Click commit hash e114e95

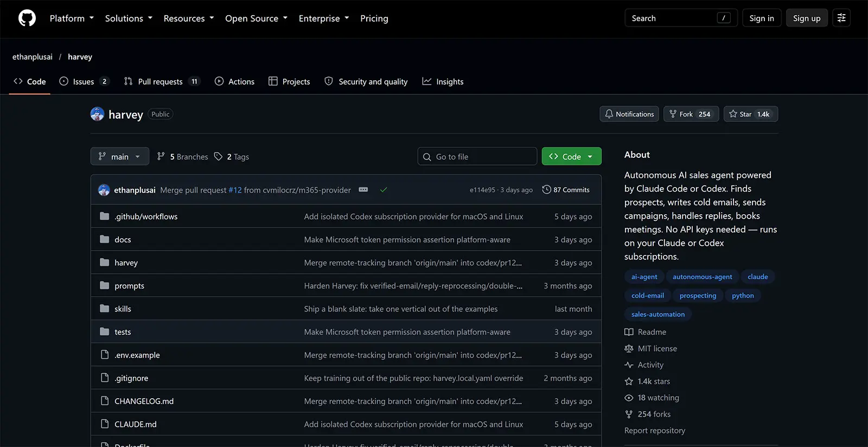[482, 190]
